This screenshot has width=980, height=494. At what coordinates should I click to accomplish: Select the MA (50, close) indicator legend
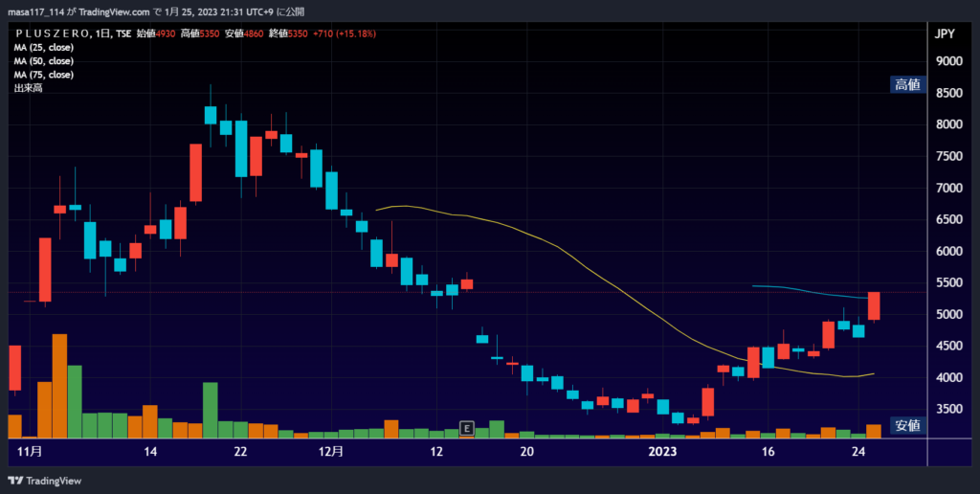[x=44, y=61]
